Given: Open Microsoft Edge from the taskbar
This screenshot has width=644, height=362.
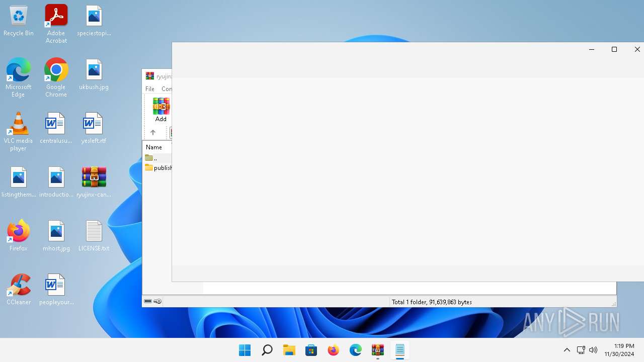Looking at the screenshot, I should coord(356,350).
